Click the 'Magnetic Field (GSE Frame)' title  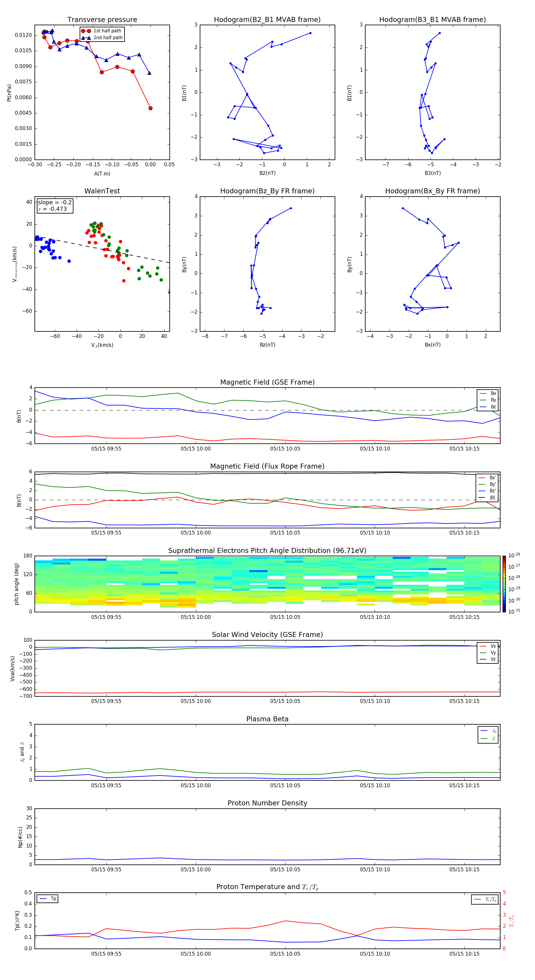pos(267,382)
